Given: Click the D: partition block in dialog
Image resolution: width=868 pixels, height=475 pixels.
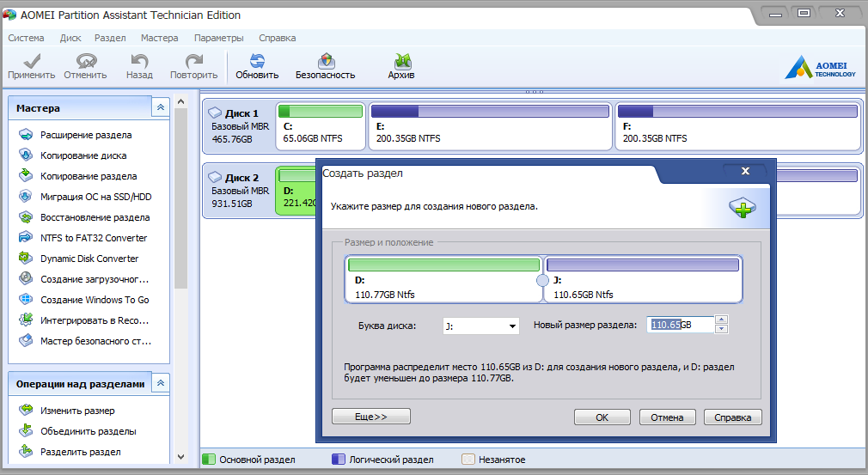Looking at the screenshot, I should coord(443,279).
